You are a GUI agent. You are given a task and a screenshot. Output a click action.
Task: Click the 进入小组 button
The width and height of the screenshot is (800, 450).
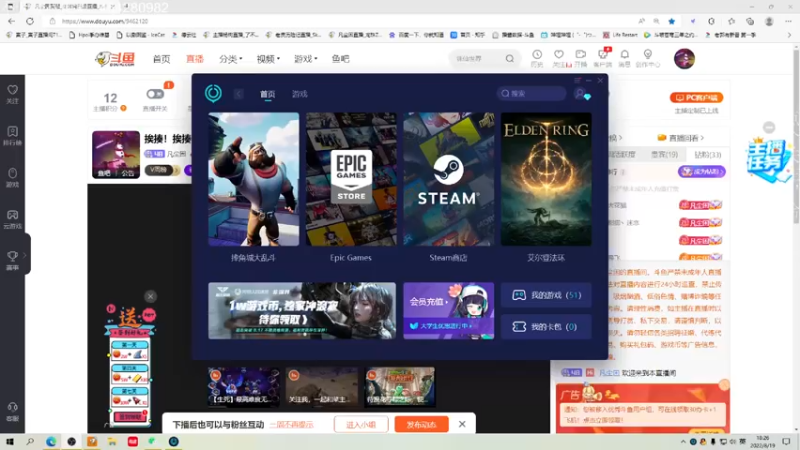[x=361, y=424]
